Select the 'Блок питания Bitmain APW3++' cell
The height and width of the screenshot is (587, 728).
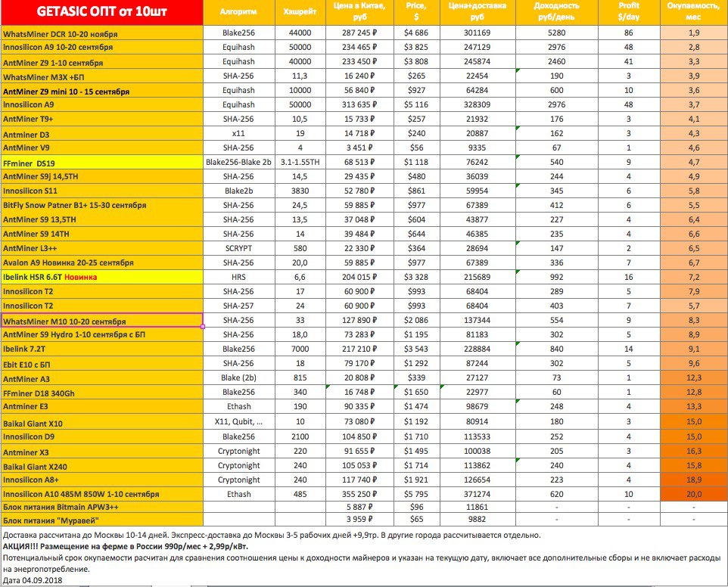coord(101,507)
